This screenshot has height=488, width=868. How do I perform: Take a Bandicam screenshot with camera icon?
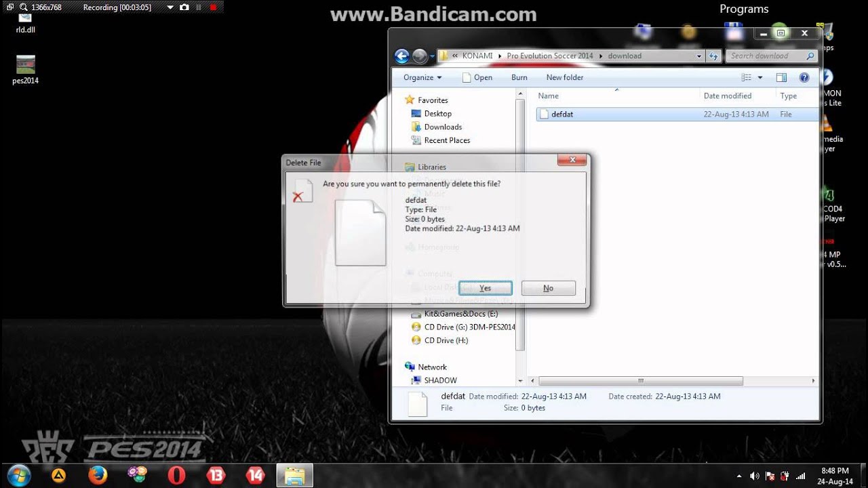click(x=184, y=7)
